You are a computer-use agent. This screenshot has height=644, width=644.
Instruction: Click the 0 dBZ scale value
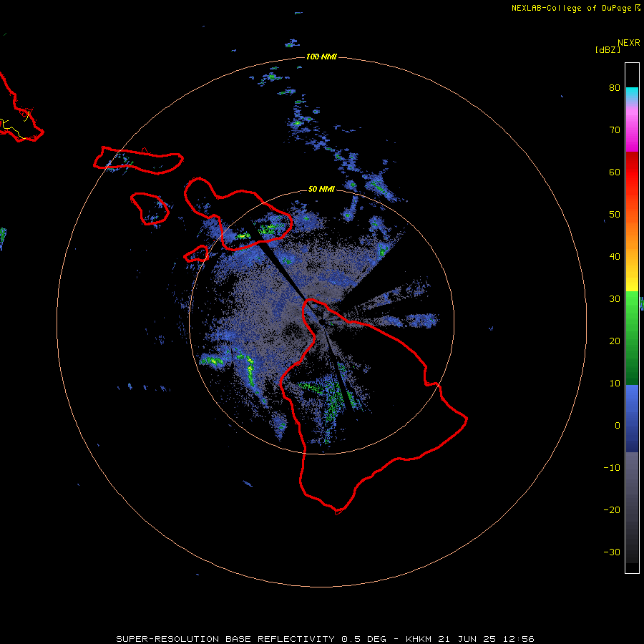618,426
